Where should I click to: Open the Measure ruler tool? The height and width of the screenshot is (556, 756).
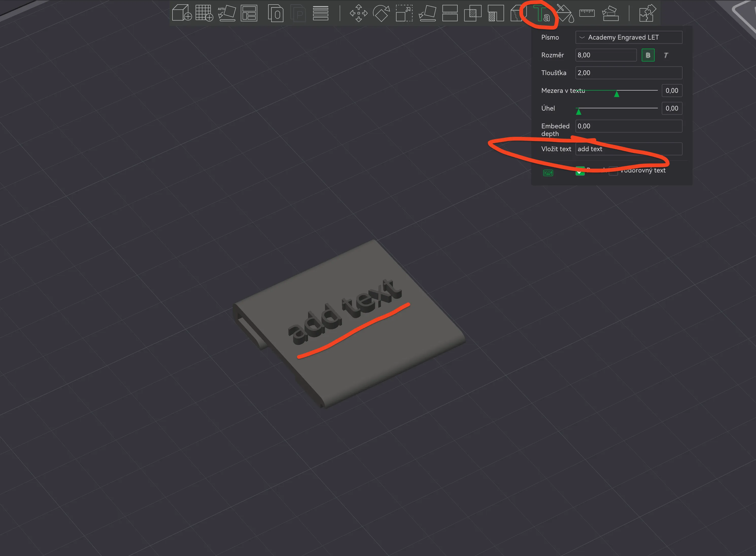(x=587, y=13)
